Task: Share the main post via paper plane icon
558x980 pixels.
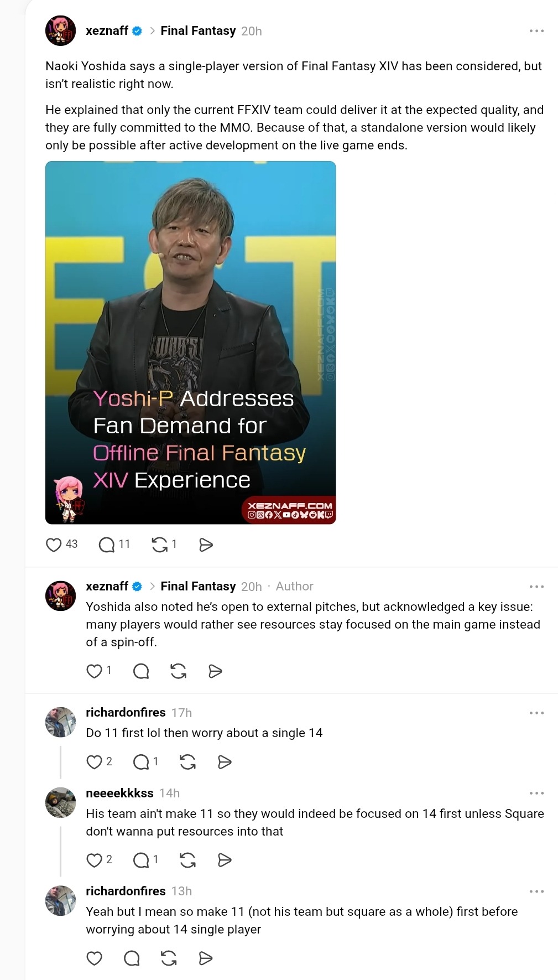Action: tap(206, 545)
